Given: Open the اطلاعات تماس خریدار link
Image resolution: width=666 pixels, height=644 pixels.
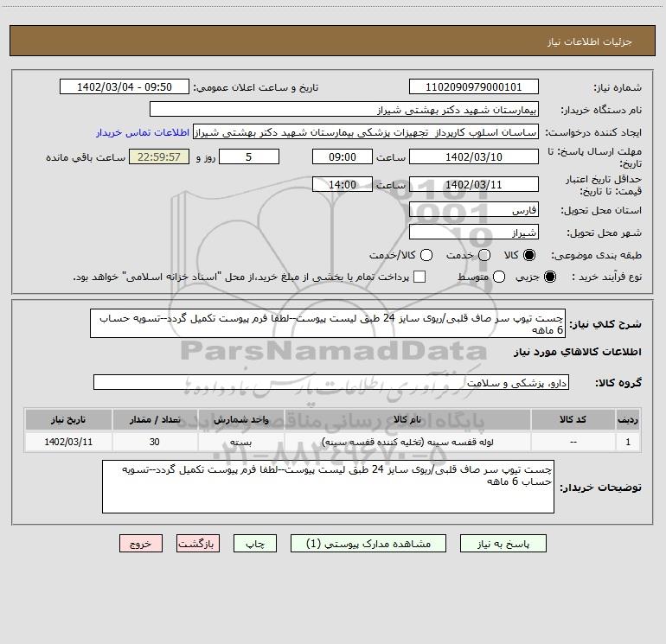Looking at the screenshot, I should (x=143, y=132).
